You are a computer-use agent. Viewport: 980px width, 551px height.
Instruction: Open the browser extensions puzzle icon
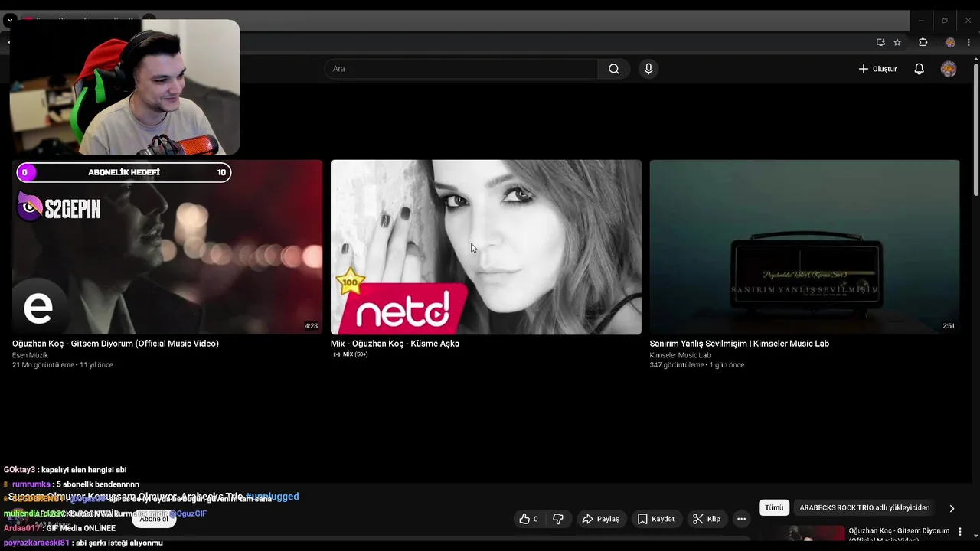[923, 42]
